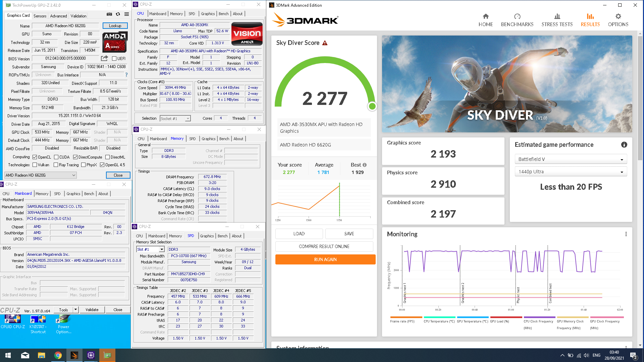Toggle Ray Tracing checkbox
Viewport: 644px width, 362px height.
[56, 165]
